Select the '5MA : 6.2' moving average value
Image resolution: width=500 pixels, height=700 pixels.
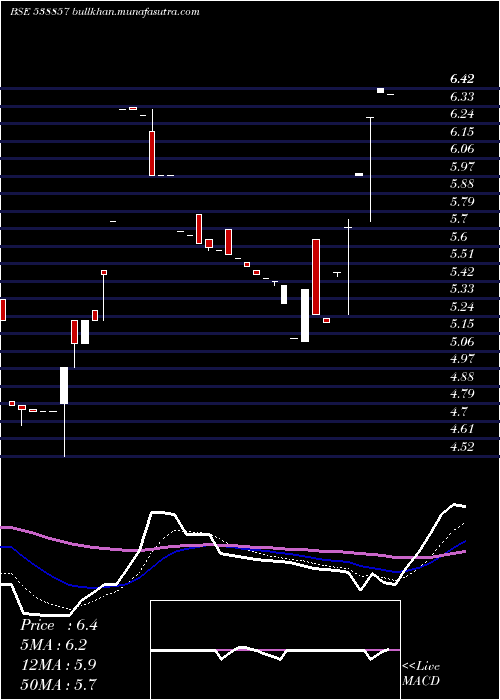click(x=54, y=645)
